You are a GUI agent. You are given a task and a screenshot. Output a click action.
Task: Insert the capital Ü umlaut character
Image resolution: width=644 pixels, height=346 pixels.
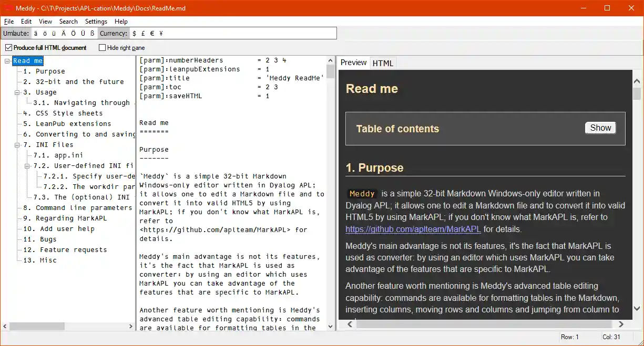pos(83,34)
